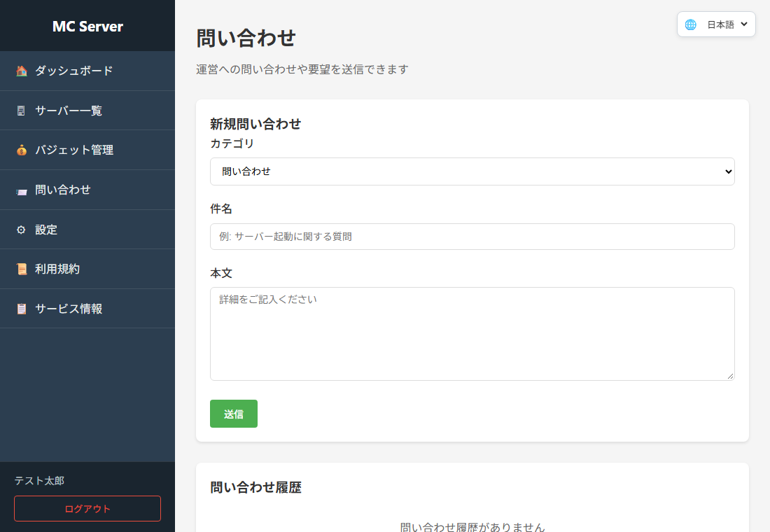This screenshot has height=532, width=770.
Task: Click the 件名 label
Action: (221, 209)
